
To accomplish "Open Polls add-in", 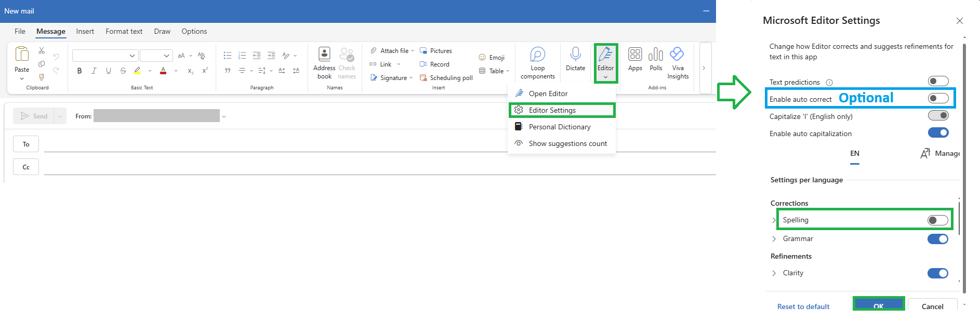I will tap(656, 59).
